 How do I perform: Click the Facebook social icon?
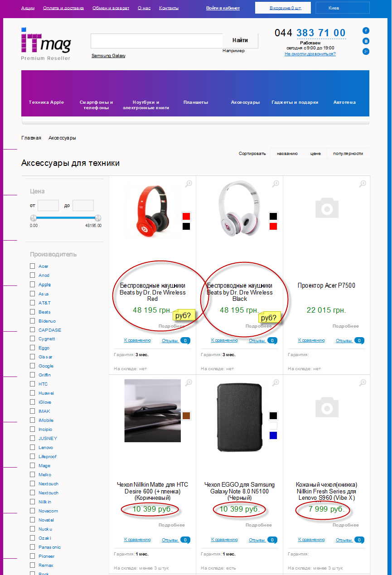click(x=366, y=31)
